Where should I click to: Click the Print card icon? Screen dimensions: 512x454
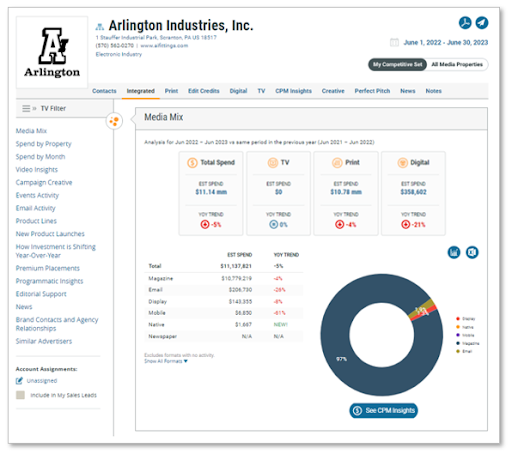coord(337,163)
